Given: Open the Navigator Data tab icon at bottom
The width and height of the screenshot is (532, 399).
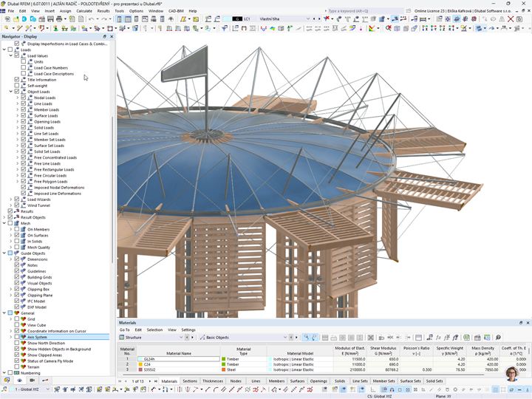Looking at the screenshot, I should coord(7,381).
